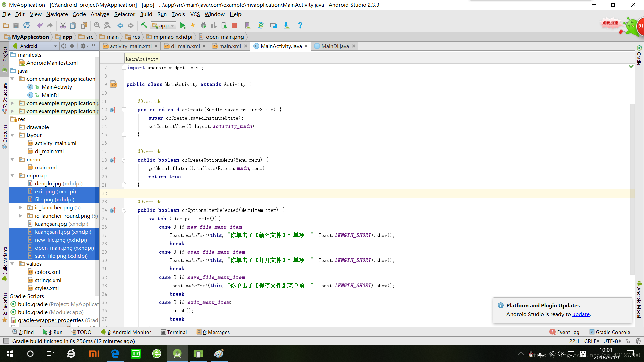Click the Sync Project with Gradle Files icon

pyautogui.click(x=261, y=25)
